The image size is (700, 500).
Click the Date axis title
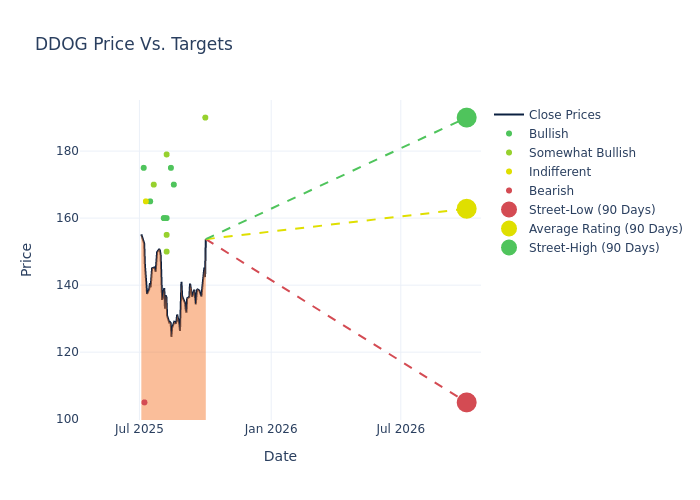(x=280, y=457)
